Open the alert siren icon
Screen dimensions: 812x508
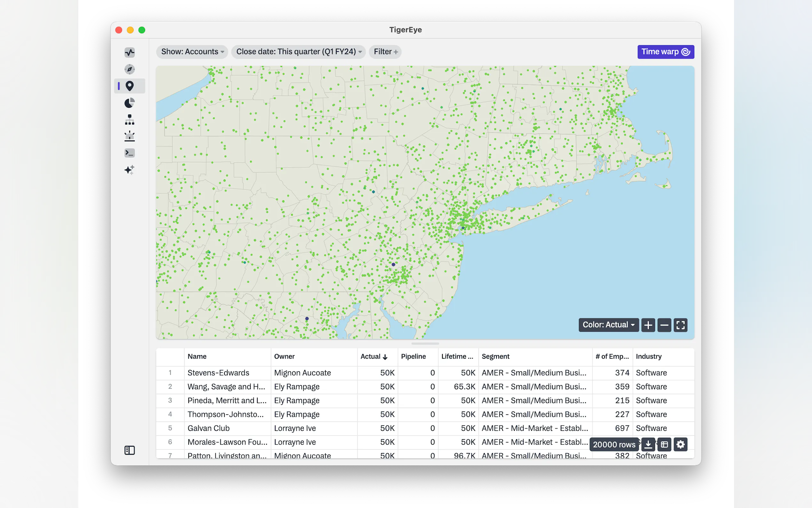[x=129, y=136]
